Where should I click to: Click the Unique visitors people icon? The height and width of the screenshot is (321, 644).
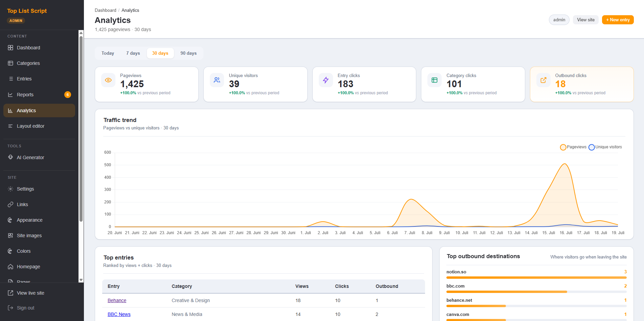click(x=217, y=80)
